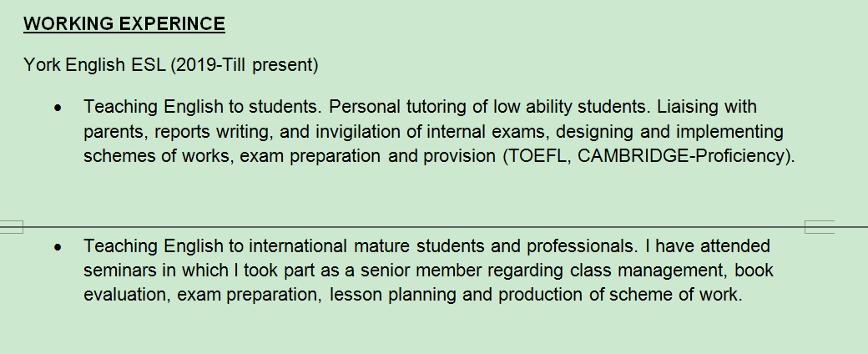Click the second bullet point marker
The width and height of the screenshot is (868, 354).
click(58, 247)
